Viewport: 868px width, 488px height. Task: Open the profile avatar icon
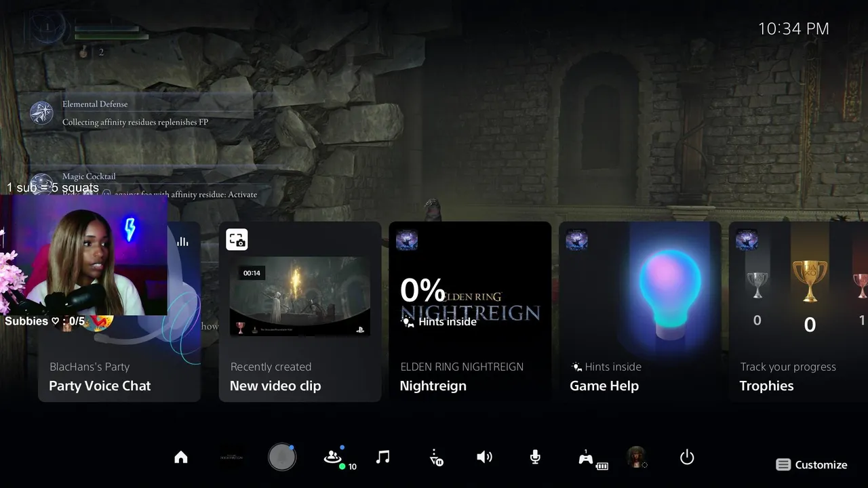pos(636,457)
